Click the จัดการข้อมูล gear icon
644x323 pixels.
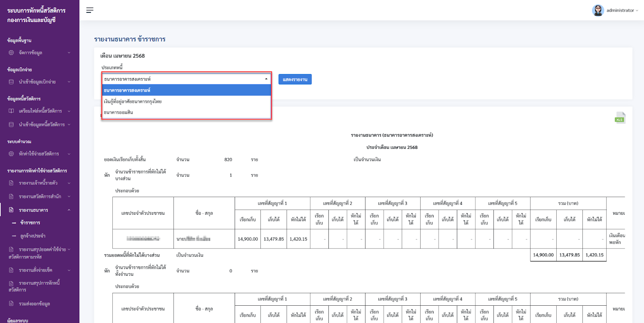pos(11,53)
